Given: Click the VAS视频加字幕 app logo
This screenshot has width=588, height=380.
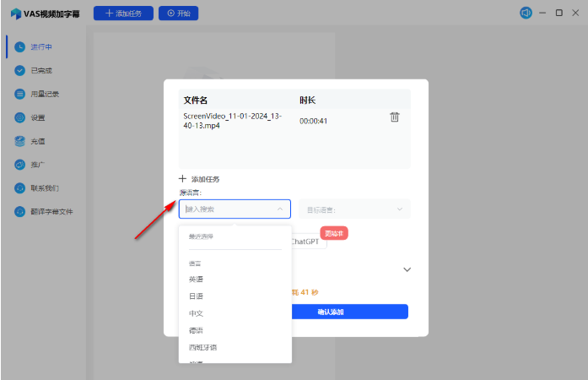Looking at the screenshot, I should click(x=16, y=14).
